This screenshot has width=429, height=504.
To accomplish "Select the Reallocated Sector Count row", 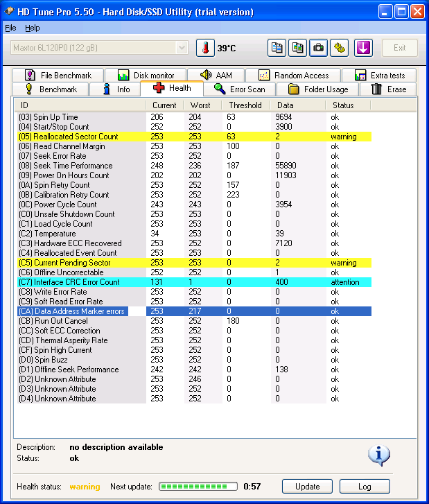I will (x=69, y=137).
